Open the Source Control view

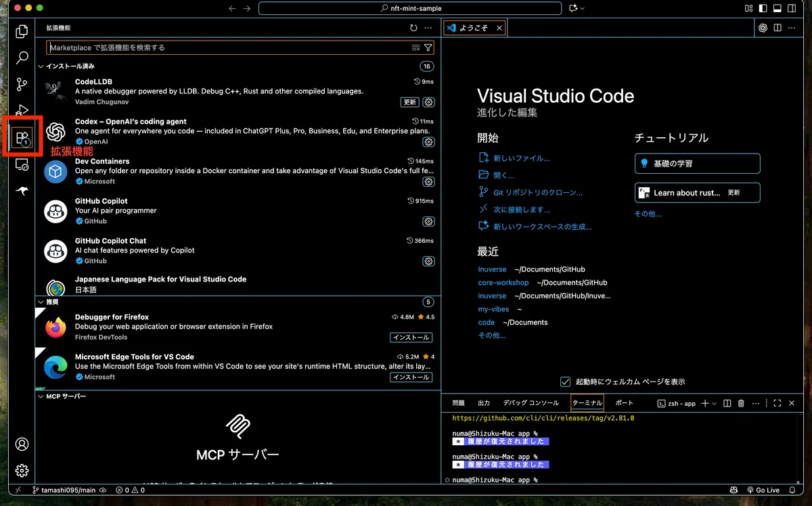tap(22, 85)
